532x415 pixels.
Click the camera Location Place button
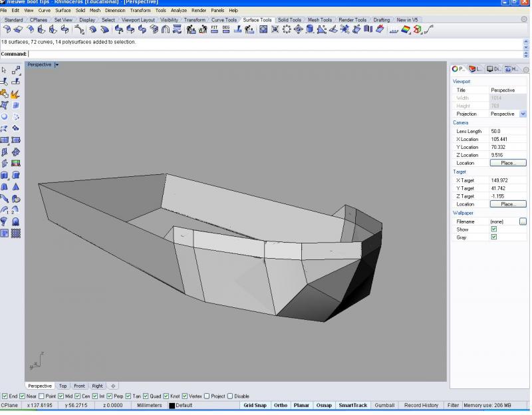(508, 163)
